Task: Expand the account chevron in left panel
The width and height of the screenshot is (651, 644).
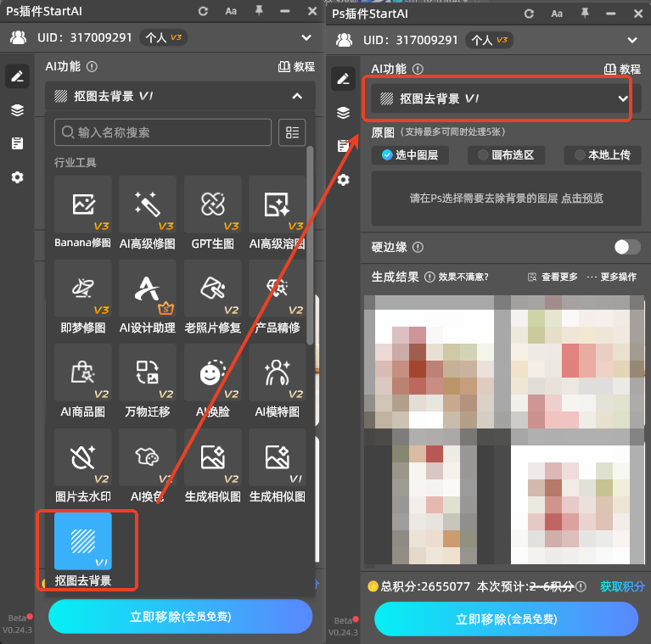Action: (x=306, y=38)
